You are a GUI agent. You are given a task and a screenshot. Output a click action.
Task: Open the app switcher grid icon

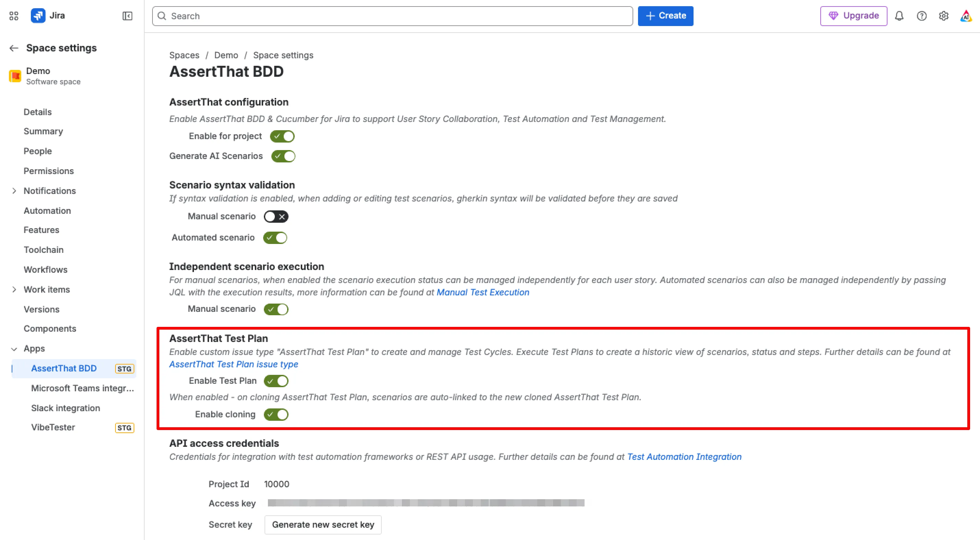point(14,16)
